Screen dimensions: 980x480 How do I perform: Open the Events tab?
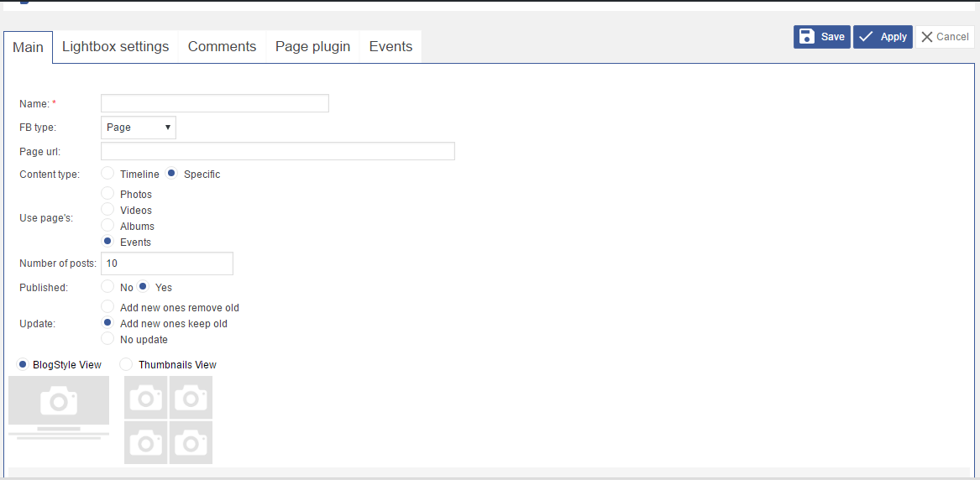(390, 47)
